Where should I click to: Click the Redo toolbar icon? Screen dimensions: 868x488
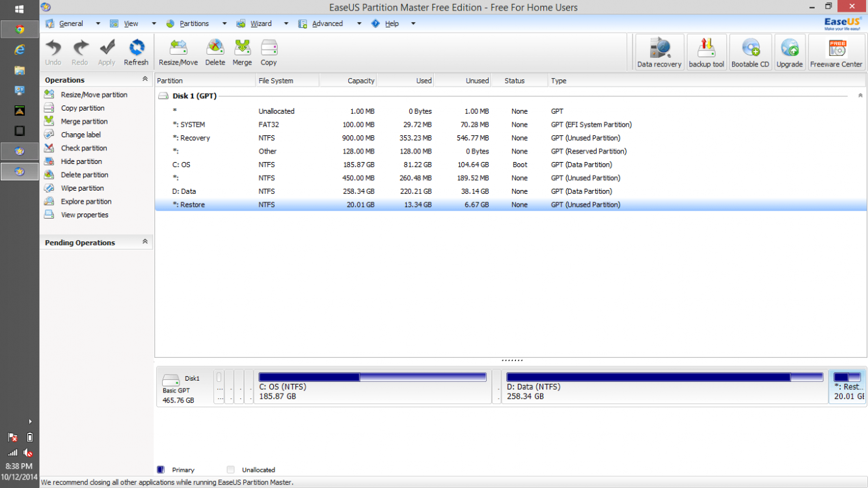80,52
